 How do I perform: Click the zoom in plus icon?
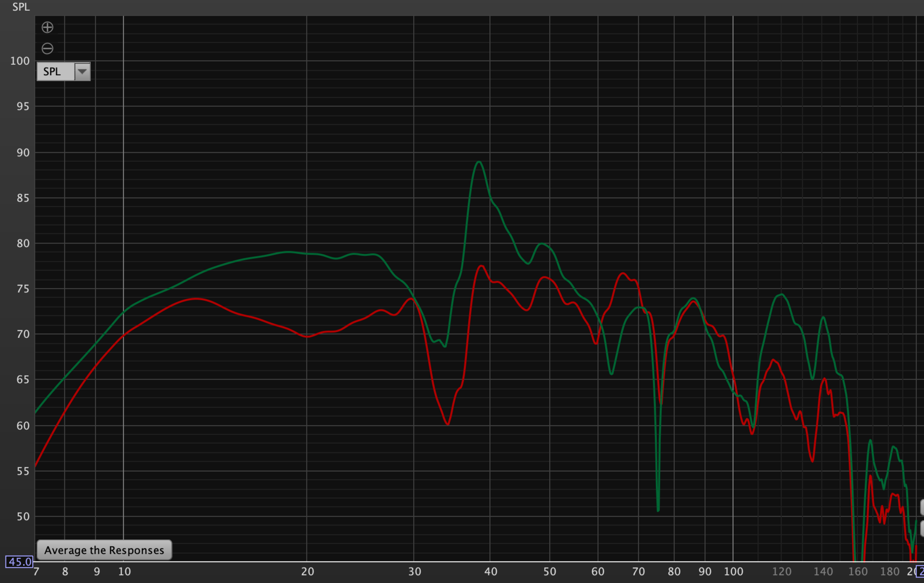(x=47, y=27)
